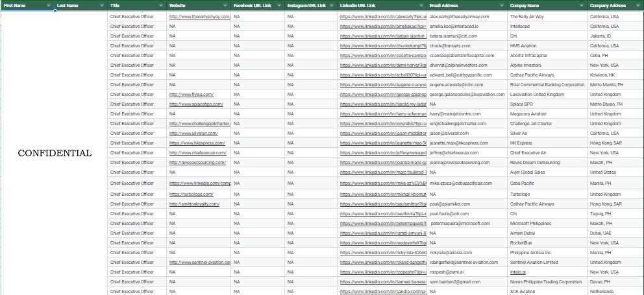Open the silverair.com website link
Screen dimensions: 644x295
pyautogui.click(x=193, y=134)
